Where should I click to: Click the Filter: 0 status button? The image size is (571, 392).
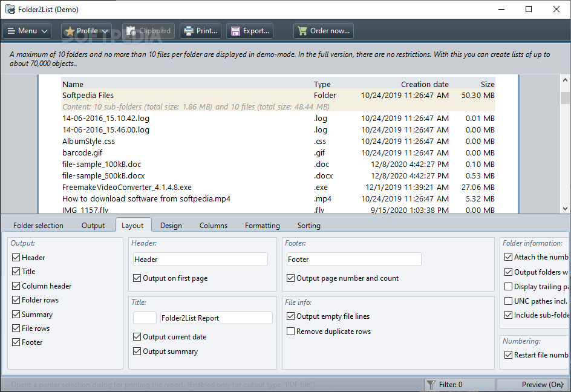(x=459, y=385)
